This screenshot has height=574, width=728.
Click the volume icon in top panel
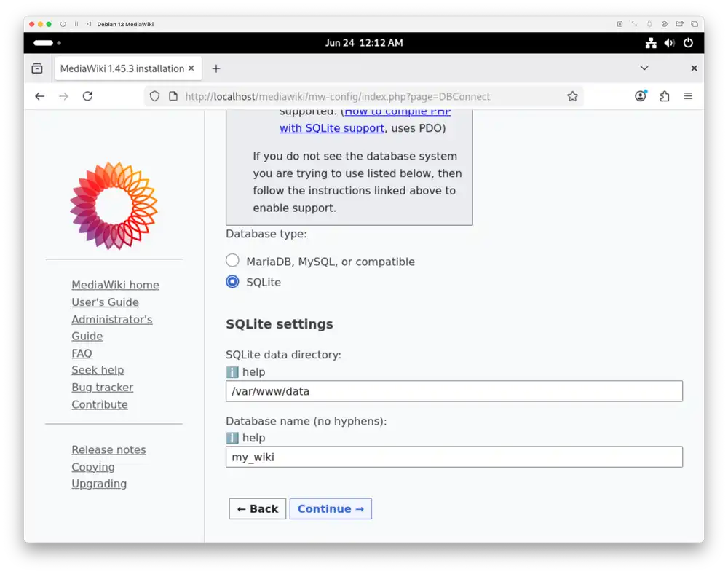coord(669,43)
